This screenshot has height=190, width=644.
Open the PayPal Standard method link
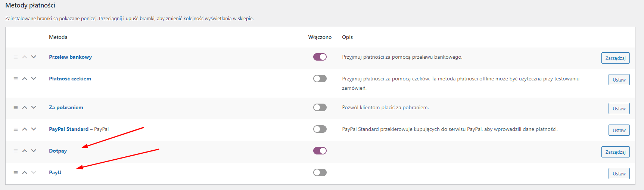[69, 129]
